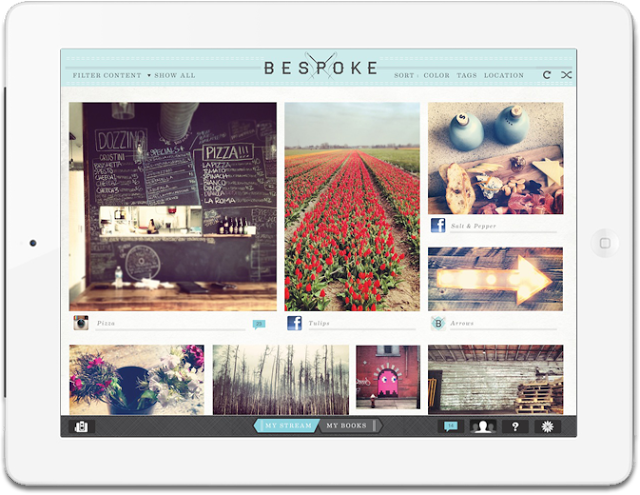Click the Pizza caption text
Screen dimensions: 640x495
click(x=106, y=323)
